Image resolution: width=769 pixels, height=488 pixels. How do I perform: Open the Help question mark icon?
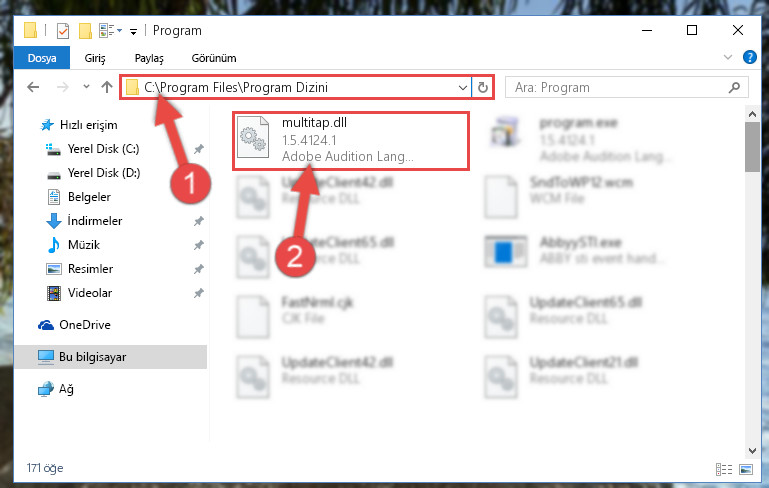click(x=749, y=57)
